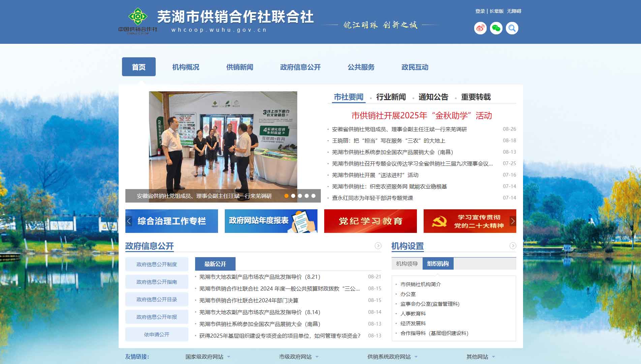Go to 首页 in navigation
Viewport: 641px width, 364px height.
[x=139, y=67]
